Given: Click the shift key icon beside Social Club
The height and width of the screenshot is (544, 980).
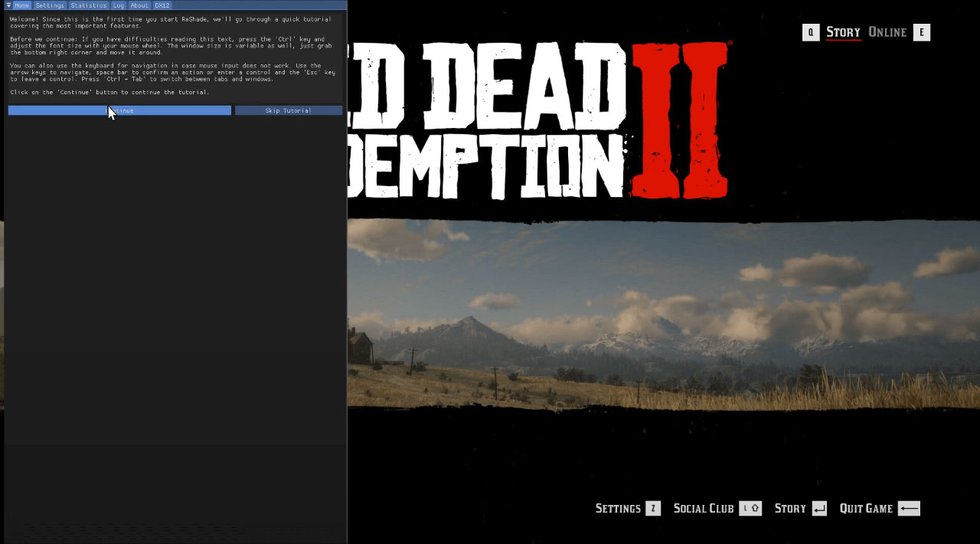Looking at the screenshot, I should [750, 509].
